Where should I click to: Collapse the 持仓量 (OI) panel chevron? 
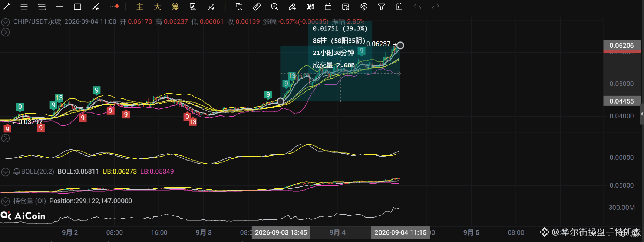pyautogui.click(x=5, y=201)
